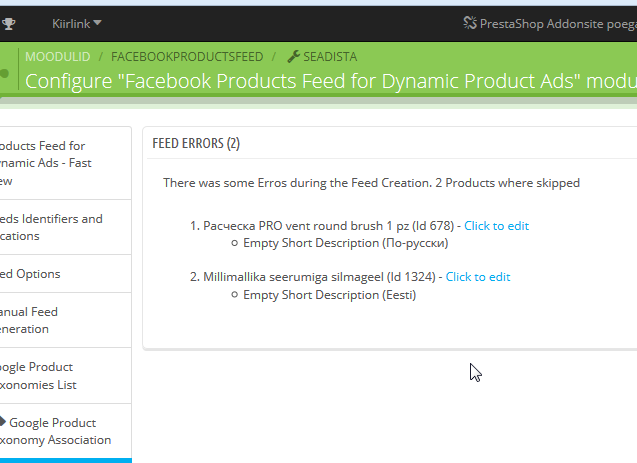Click the tag icon beside Google Product Taxonomy Association
The image size is (637, 463).
pos(3,423)
